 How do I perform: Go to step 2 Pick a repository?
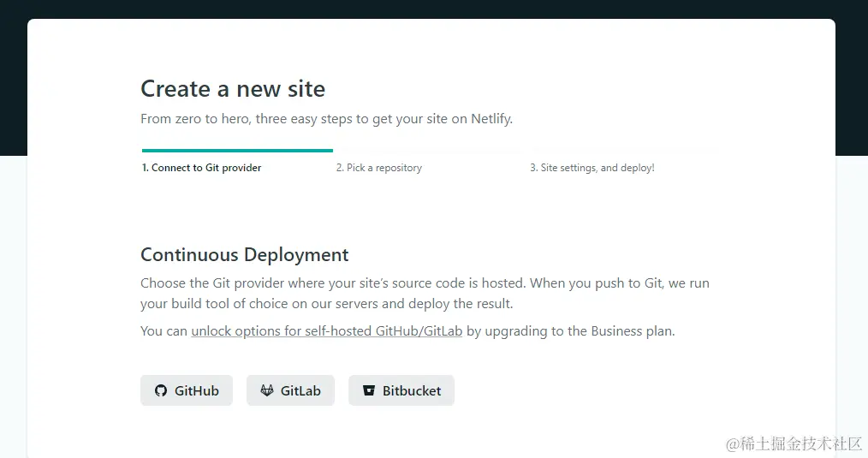click(x=379, y=168)
